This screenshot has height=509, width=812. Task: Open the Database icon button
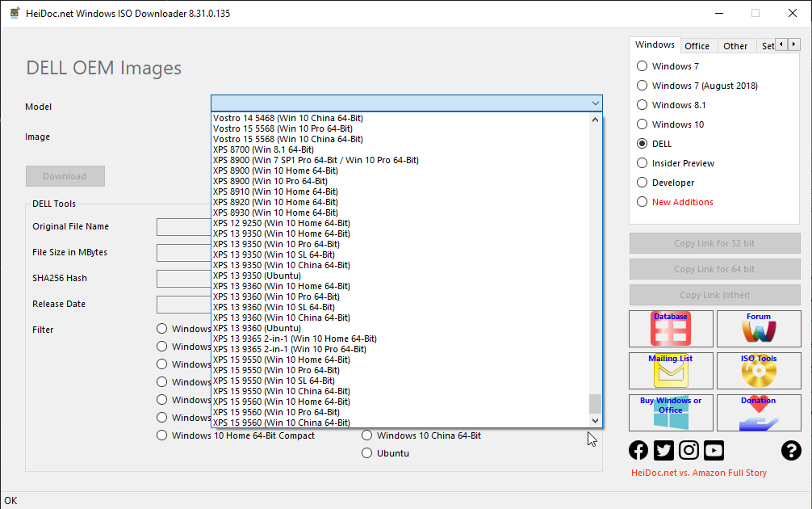click(x=671, y=329)
